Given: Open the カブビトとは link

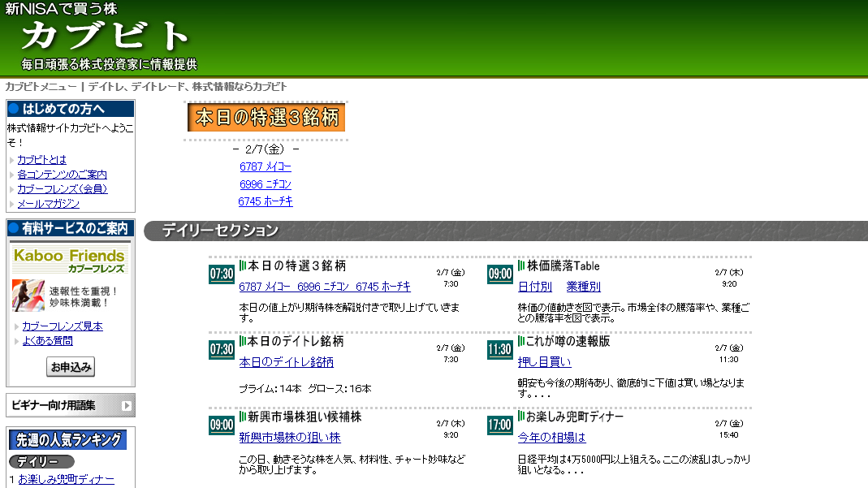Looking at the screenshot, I should pos(42,160).
